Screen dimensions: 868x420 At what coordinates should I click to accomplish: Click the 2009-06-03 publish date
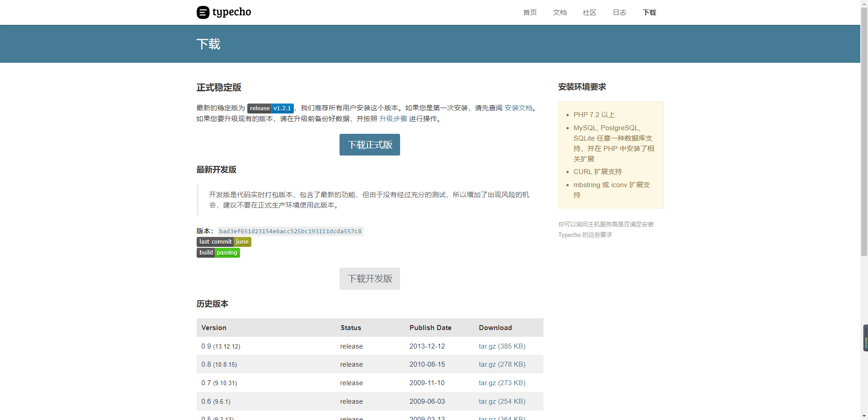[427, 401]
